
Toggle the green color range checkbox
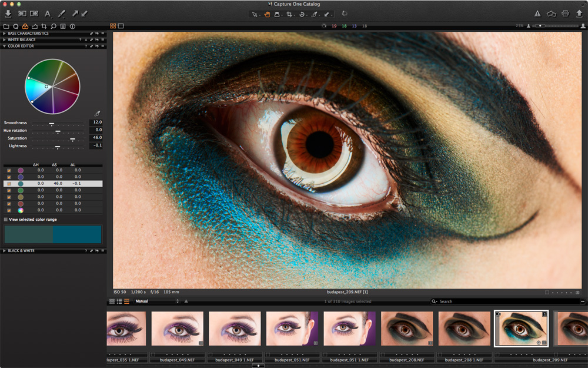(x=8, y=190)
